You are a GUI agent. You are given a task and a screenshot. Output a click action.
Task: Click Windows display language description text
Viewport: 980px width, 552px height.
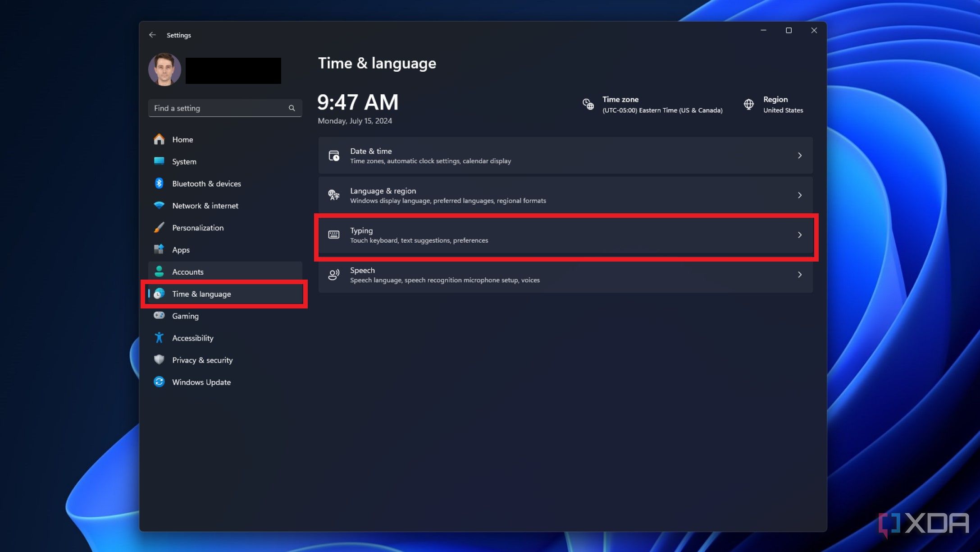[x=448, y=201]
